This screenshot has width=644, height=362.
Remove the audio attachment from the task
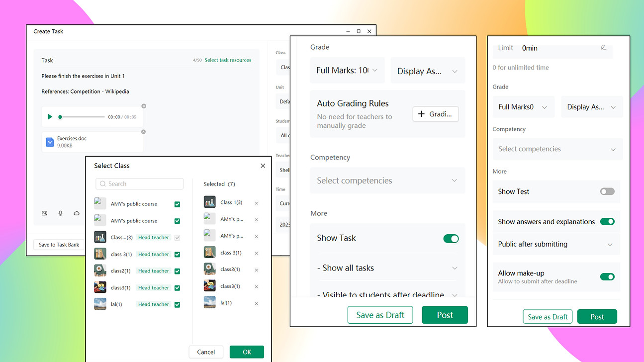144,106
